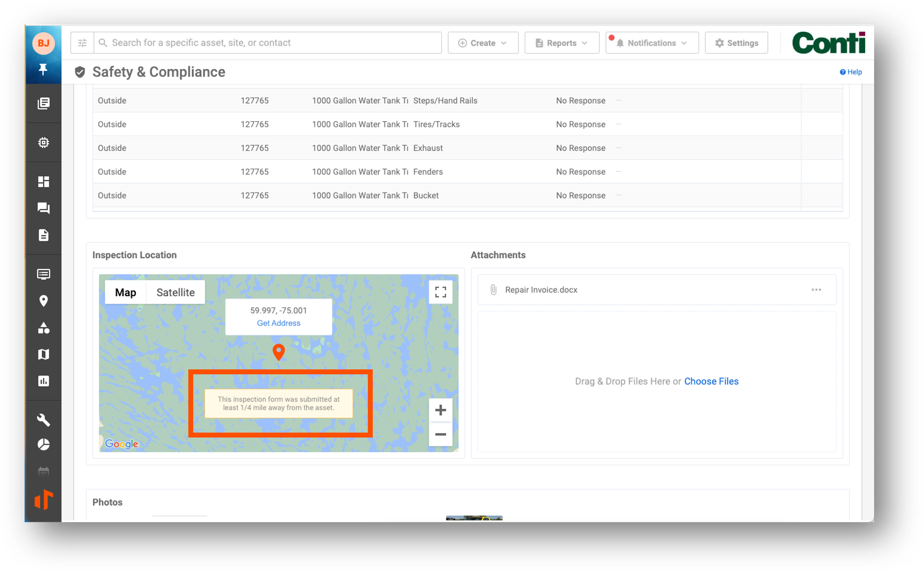The image size is (924, 572).
Task: Open the BJ user avatar menu
Action: (44, 43)
